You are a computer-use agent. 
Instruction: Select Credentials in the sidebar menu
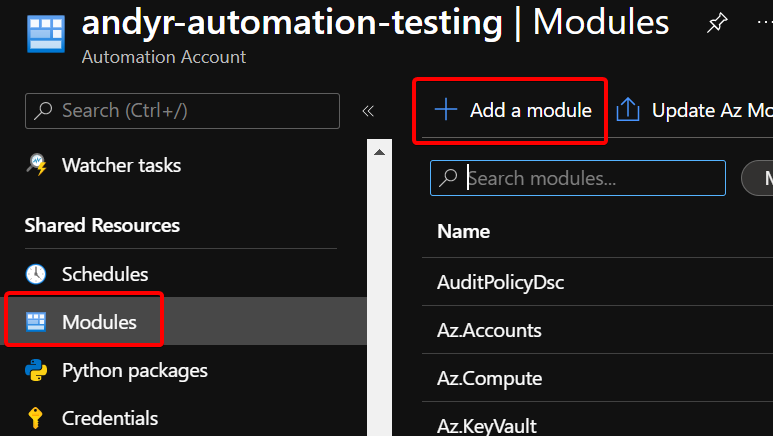(110, 418)
